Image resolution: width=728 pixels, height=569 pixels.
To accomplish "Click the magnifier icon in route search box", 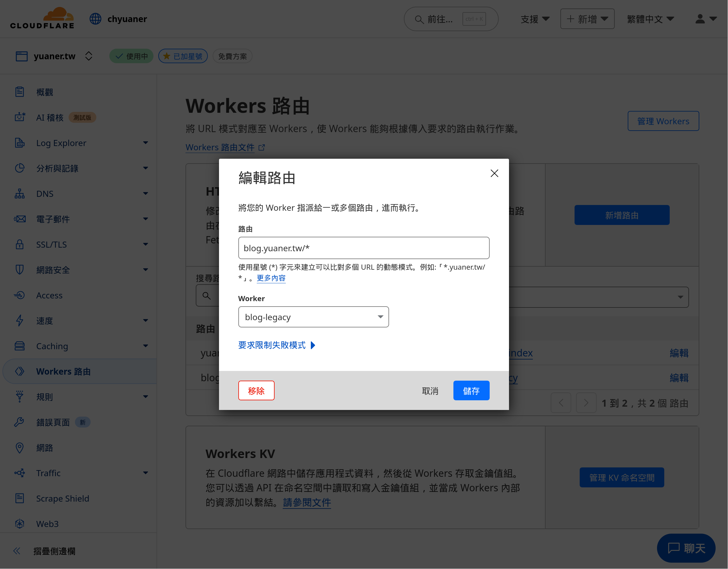I will 207,296.
